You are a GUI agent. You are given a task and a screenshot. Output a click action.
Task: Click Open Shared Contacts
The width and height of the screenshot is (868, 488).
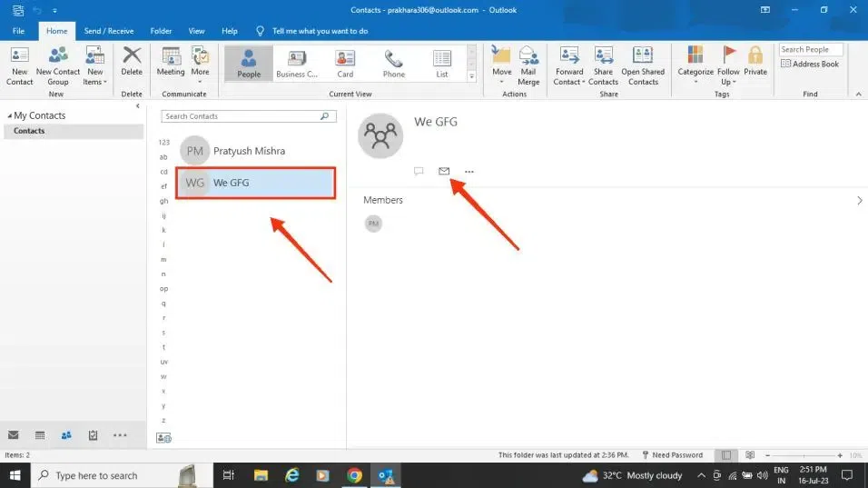coord(643,66)
